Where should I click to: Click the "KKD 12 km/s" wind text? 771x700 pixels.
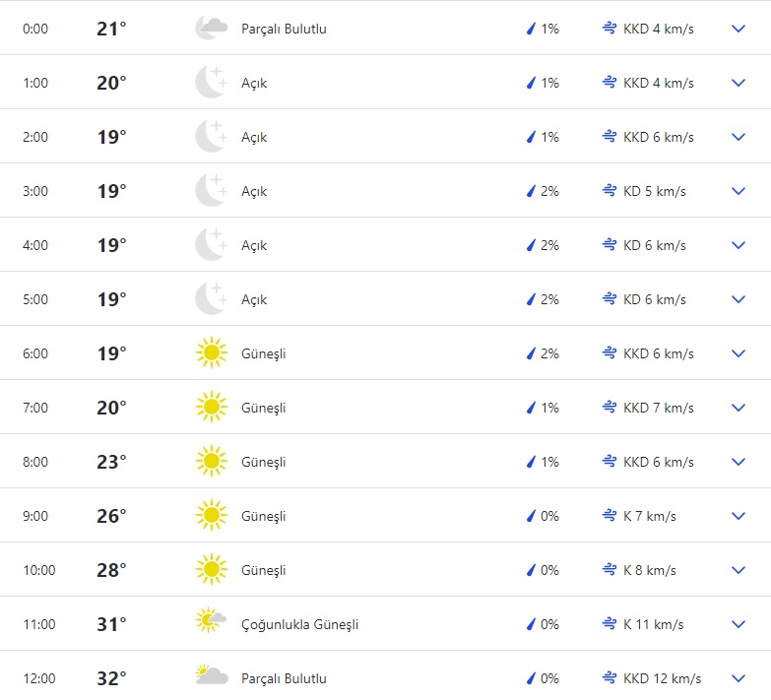[x=662, y=678]
